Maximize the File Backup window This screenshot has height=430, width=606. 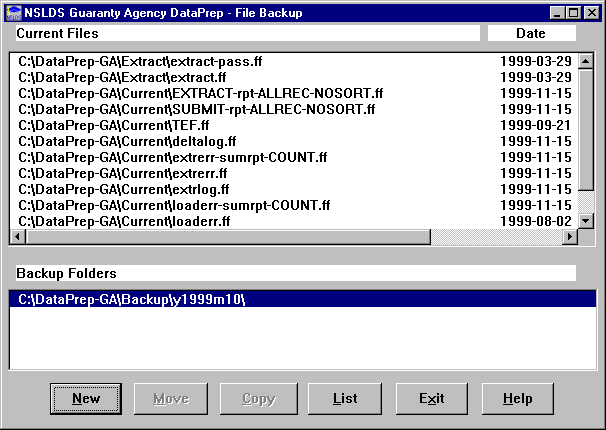574,13
